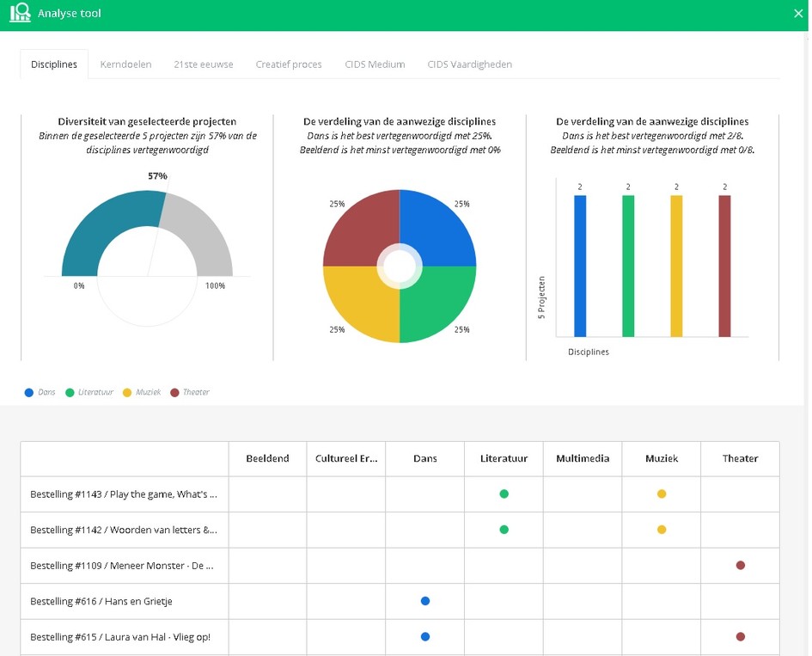Click the 5 Projecten axis label

click(x=541, y=297)
